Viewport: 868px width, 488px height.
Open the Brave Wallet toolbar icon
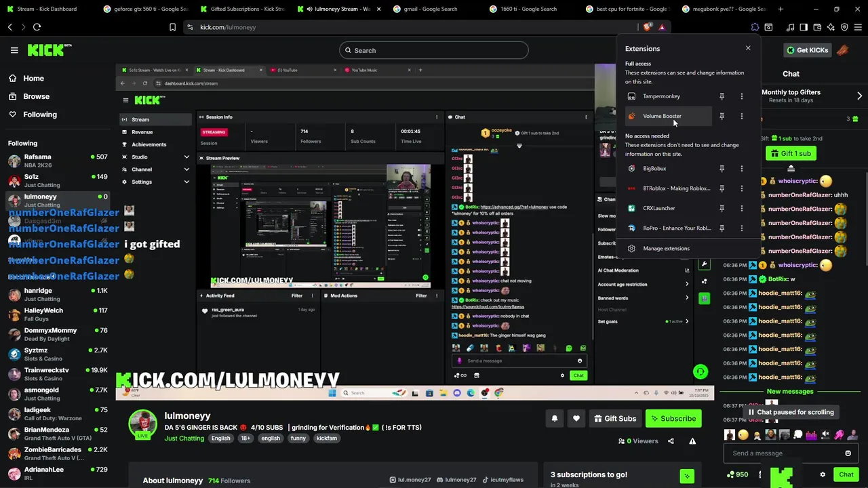coord(817,27)
